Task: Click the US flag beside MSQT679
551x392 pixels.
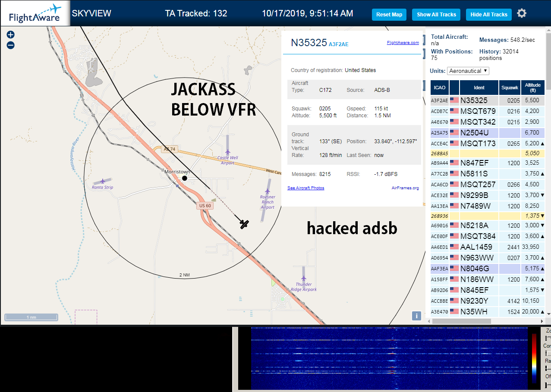Action: tap(454, 111)
